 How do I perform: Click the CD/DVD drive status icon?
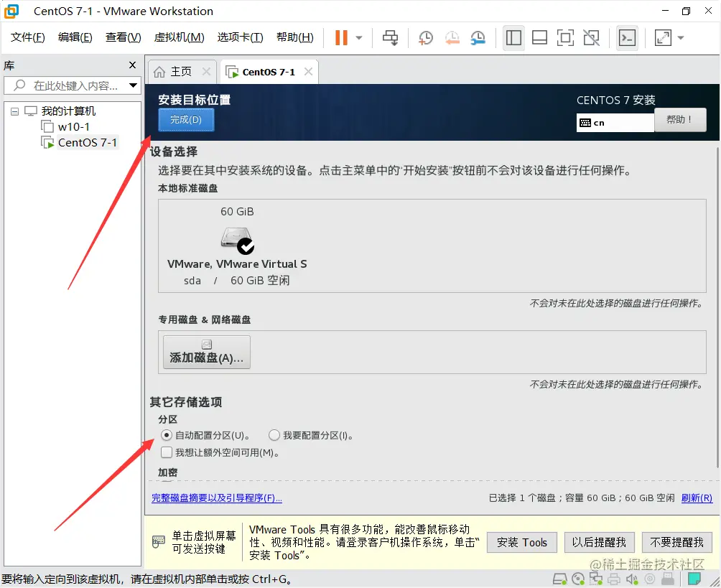578,579
